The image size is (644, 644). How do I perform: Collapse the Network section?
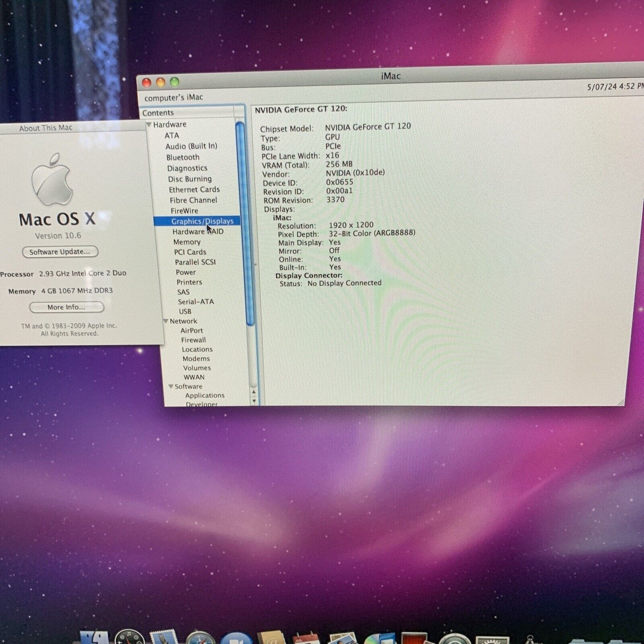(x=167, y=321)
